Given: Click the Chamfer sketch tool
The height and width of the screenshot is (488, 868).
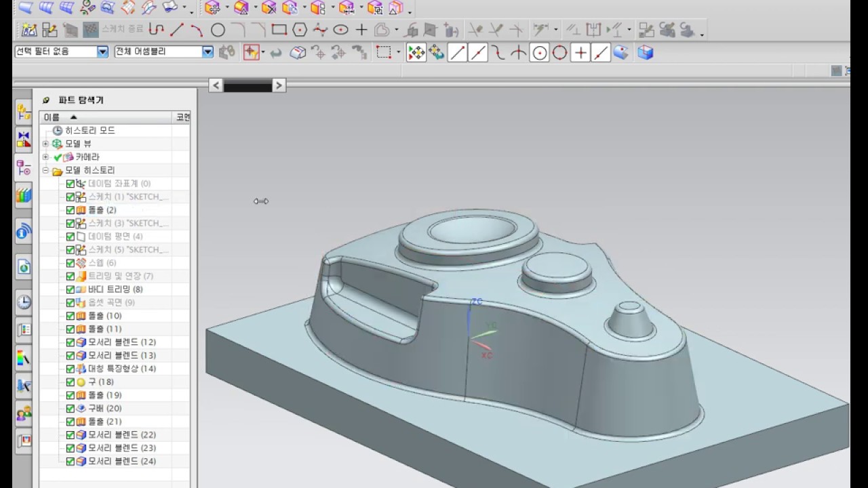Looking at the screenshot, I should tap(258, 30).
